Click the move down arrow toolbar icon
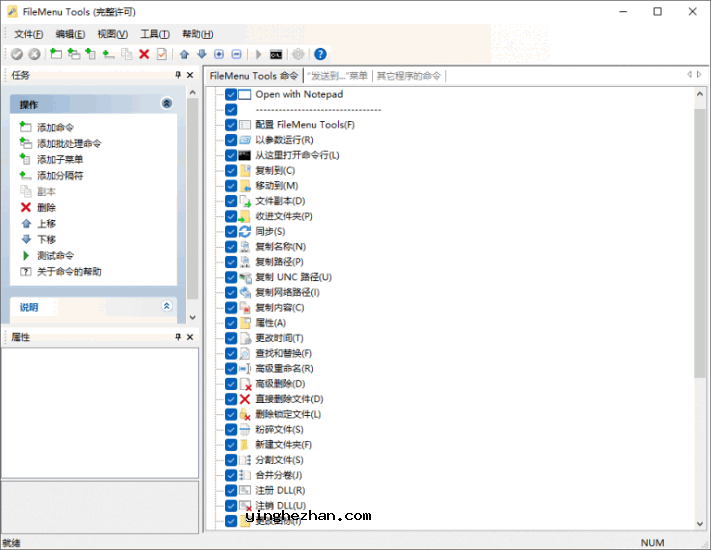711x550 pixels. pos(202,54)
